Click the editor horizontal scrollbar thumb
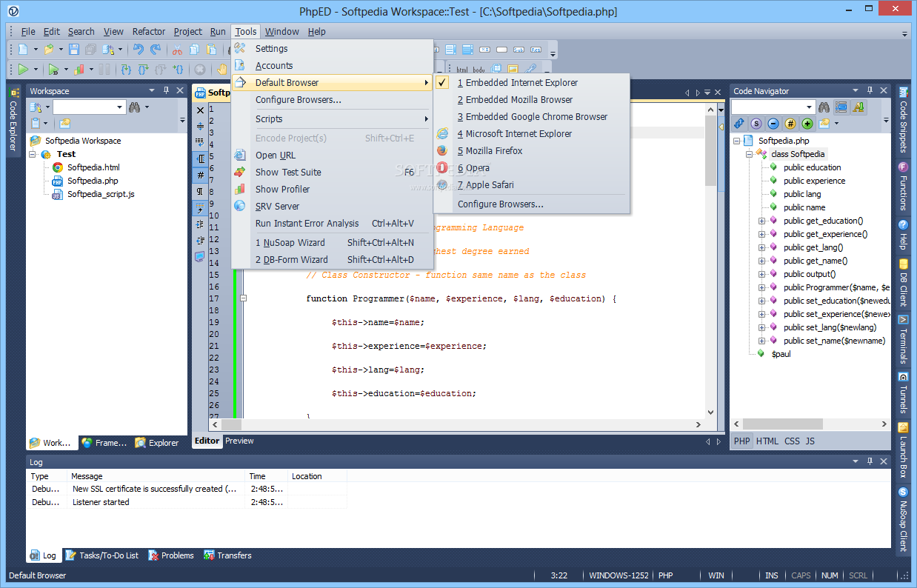The height and width of the screenshot is (588, 917). pyautogui.click(x=231, y=424)
